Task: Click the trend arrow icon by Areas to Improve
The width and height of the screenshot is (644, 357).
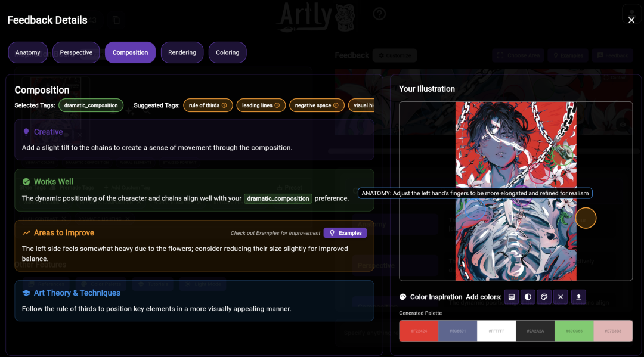Action: pyautogui.click(x=26, y=232)
